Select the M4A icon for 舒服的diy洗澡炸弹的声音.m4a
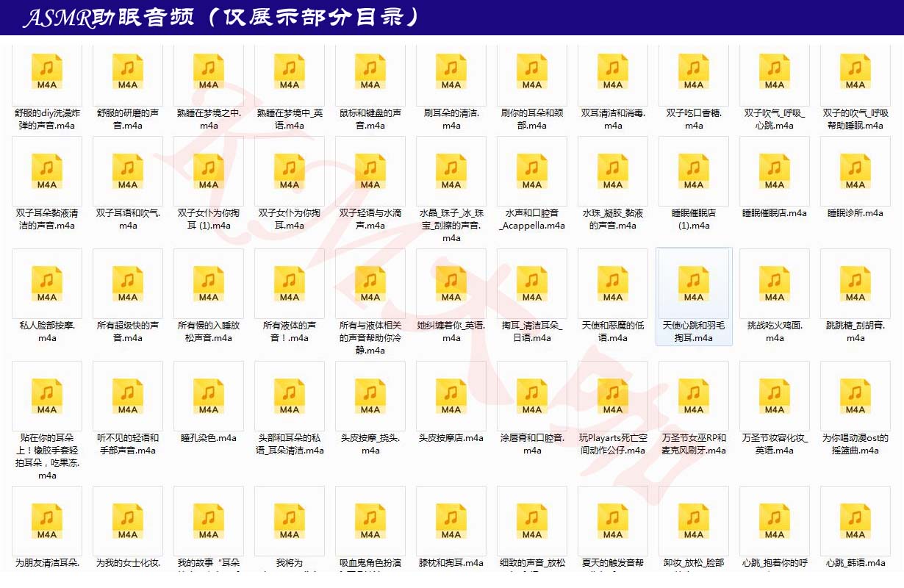904x588 pixels. coord(47,72)
